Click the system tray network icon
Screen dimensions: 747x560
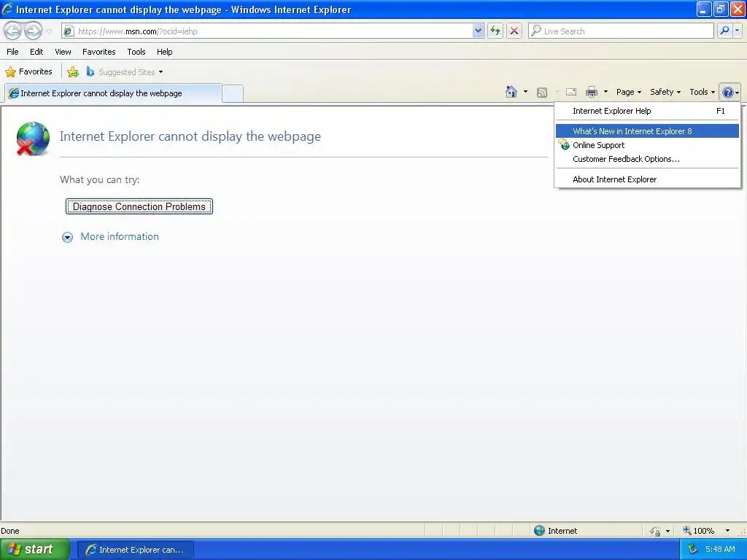click(x=693, y=550)
